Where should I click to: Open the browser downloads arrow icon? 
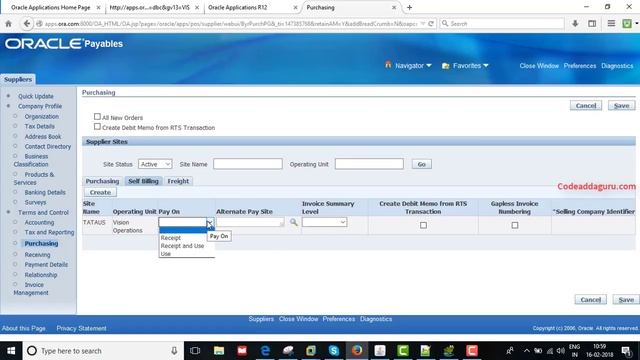point(575,24)
